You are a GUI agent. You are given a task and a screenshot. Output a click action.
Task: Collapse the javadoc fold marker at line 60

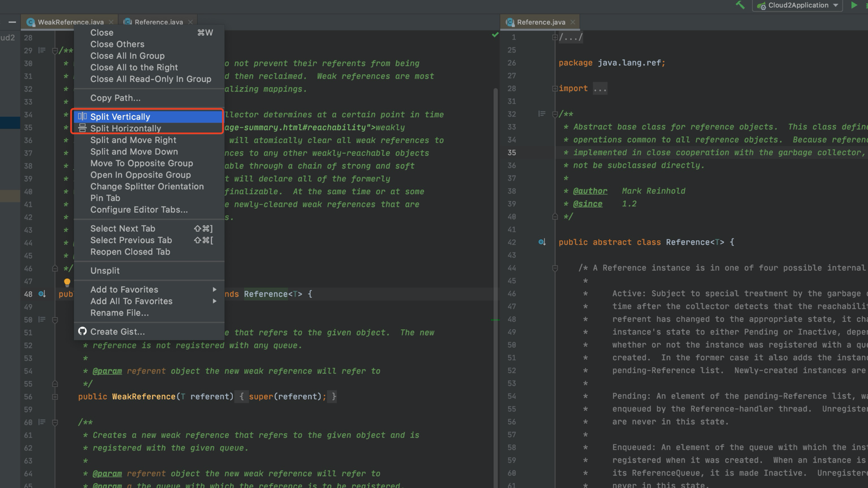(x=55, y=422)
